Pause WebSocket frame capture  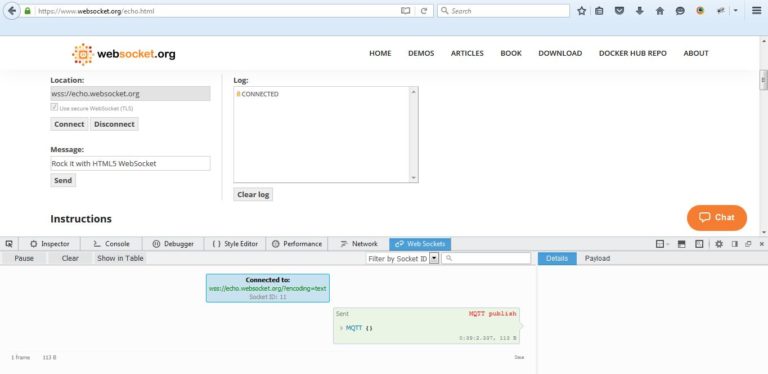click(x=24, y=258)
